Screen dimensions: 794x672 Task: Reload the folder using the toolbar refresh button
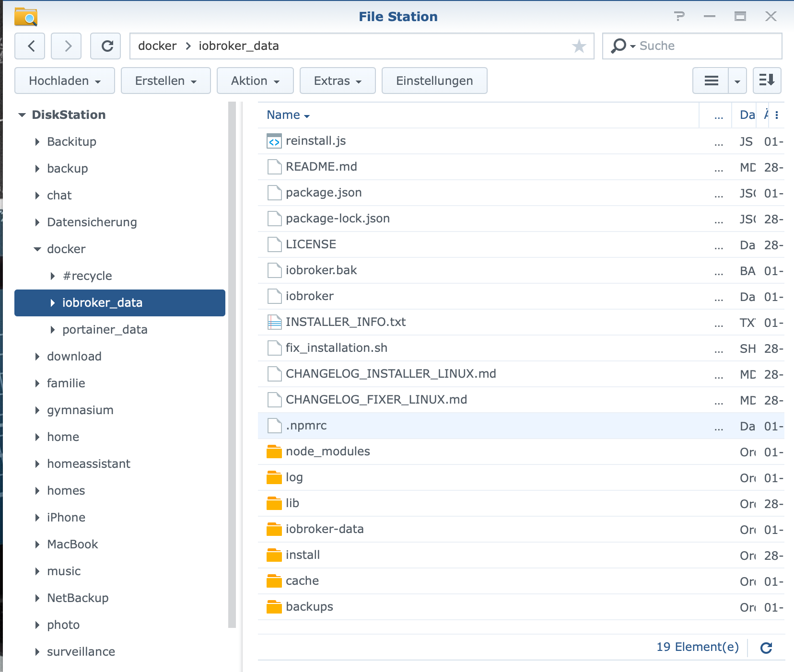click(105, 46)
